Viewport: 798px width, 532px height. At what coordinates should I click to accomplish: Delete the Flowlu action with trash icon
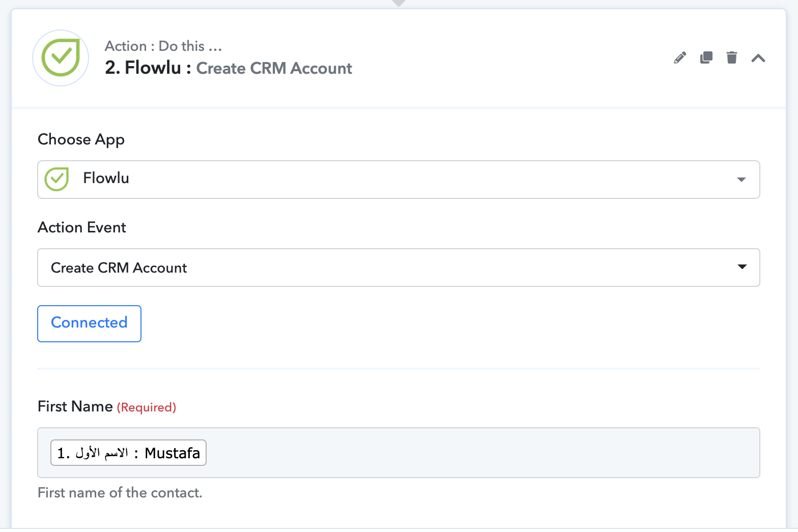tap(732, 58)
